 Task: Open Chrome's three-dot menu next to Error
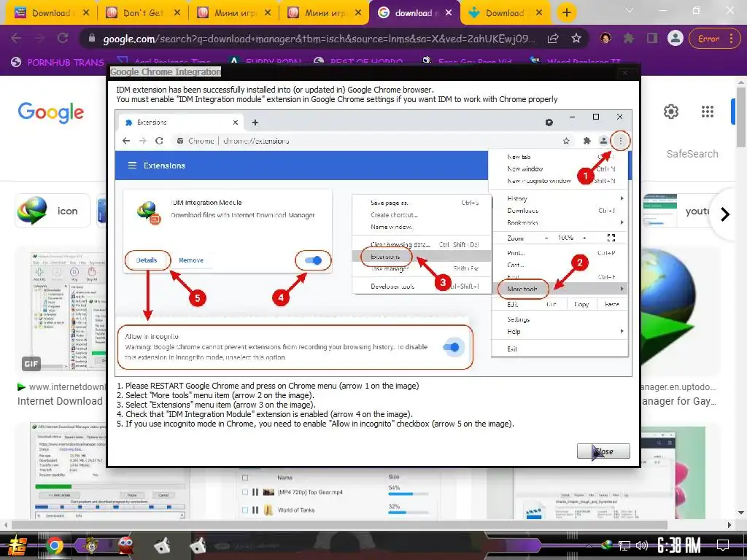[x=731, y=39]
